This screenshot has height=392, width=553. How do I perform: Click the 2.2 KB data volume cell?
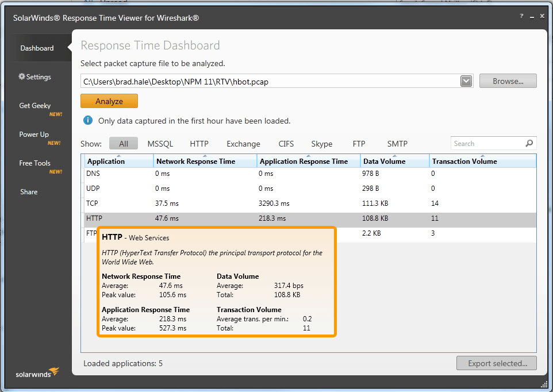(371, 233)
